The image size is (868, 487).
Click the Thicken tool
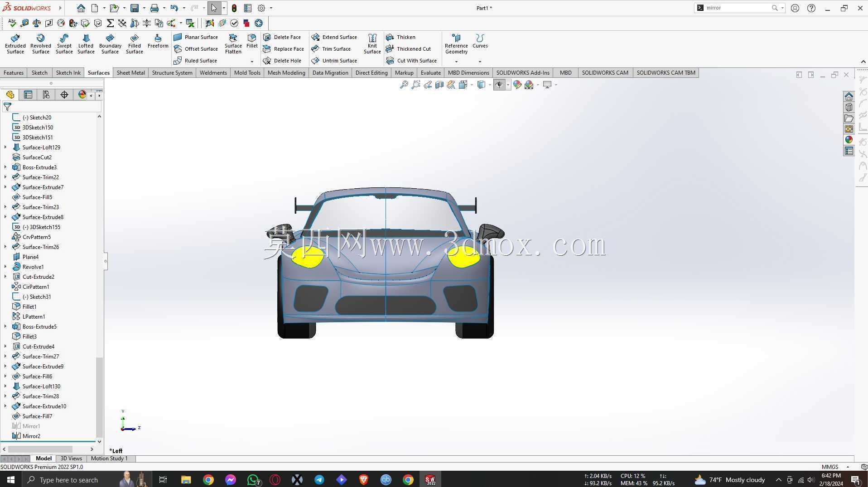tap(400, 37)
